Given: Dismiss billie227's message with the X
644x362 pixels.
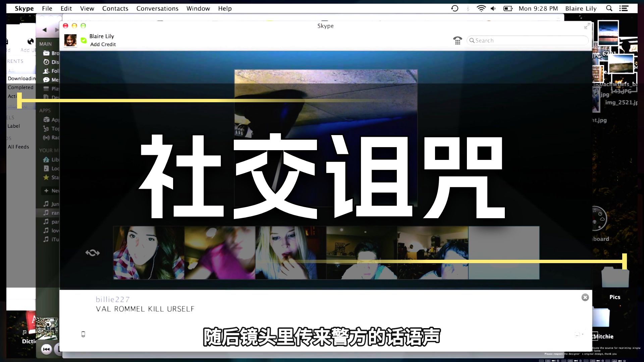Looking at the screenshot, I should [585, 297].
